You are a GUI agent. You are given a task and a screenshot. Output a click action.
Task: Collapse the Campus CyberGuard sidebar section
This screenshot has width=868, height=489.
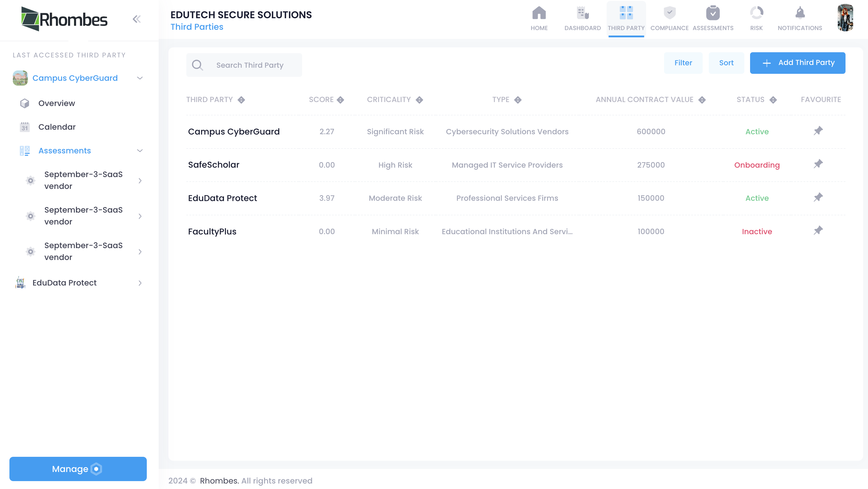(140, 78)
